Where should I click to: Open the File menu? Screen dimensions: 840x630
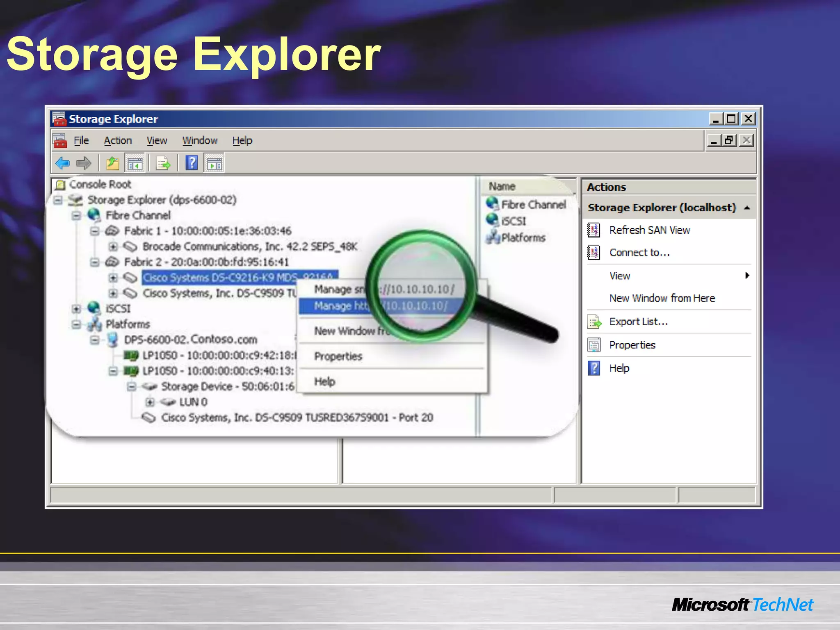(81, 141)
